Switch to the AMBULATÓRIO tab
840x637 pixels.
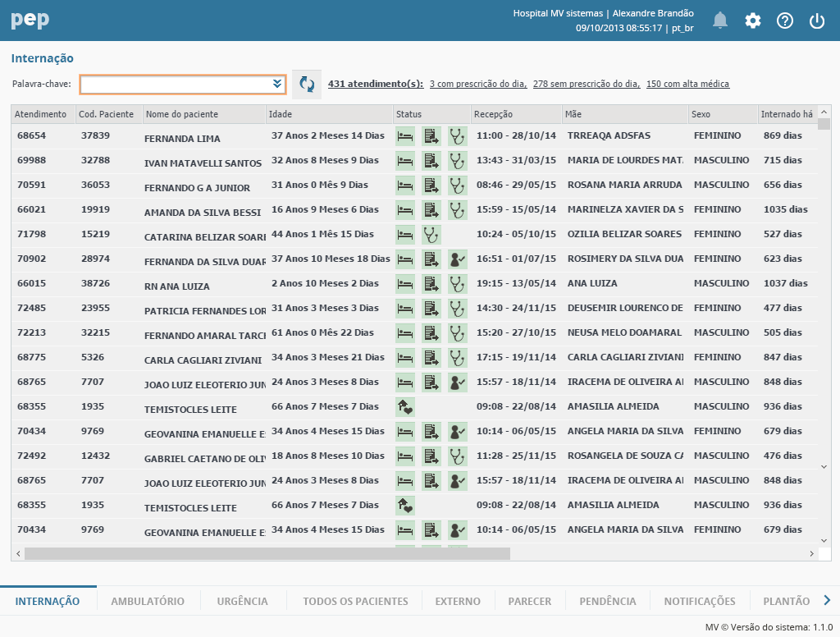coord(148,601)
